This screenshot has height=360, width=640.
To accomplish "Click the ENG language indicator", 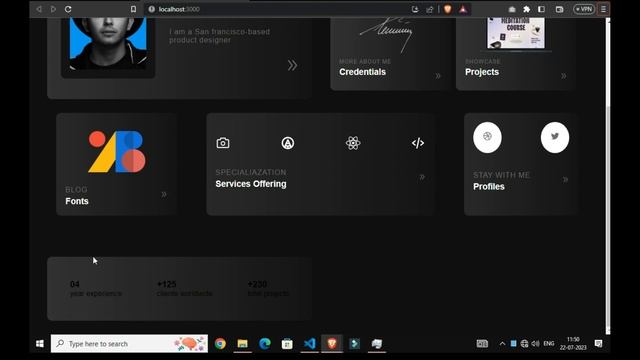I will click(x=549, y=344).
